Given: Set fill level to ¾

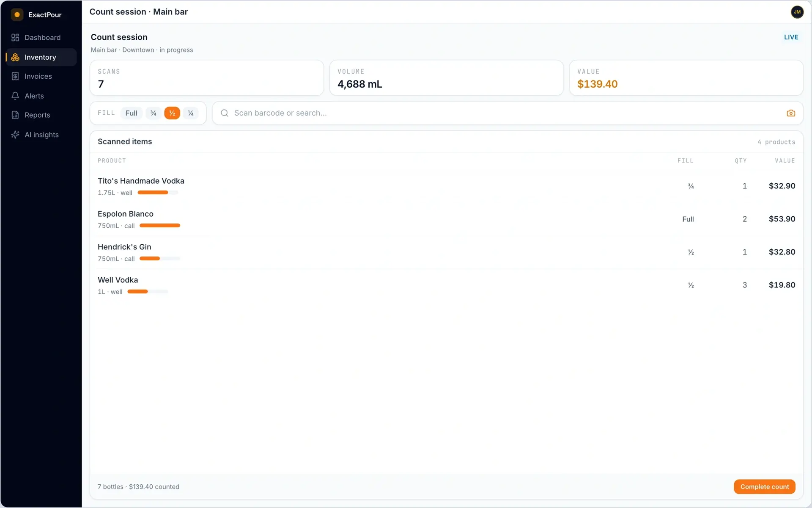Looking at the screenshot, I should (154, 113).
